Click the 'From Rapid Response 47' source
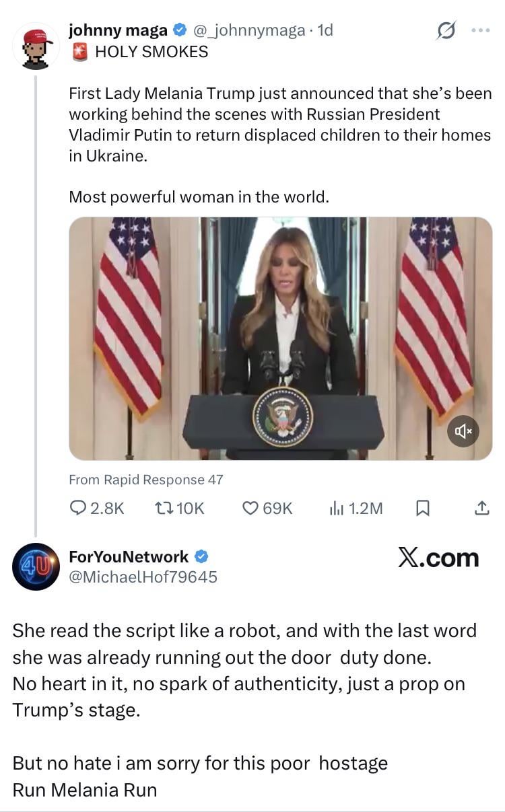 pyautogui.click(x=146, y=480)
